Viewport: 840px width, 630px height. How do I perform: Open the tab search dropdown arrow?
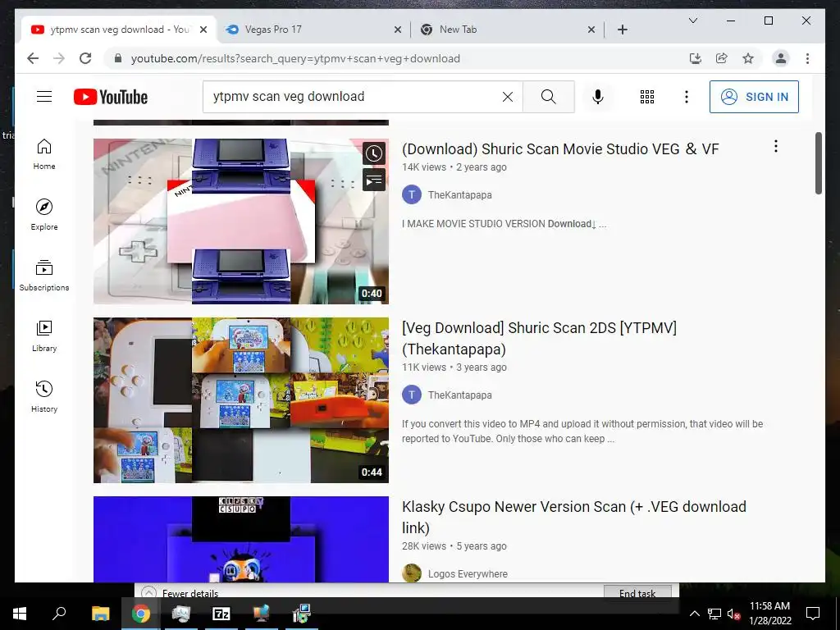692,21
